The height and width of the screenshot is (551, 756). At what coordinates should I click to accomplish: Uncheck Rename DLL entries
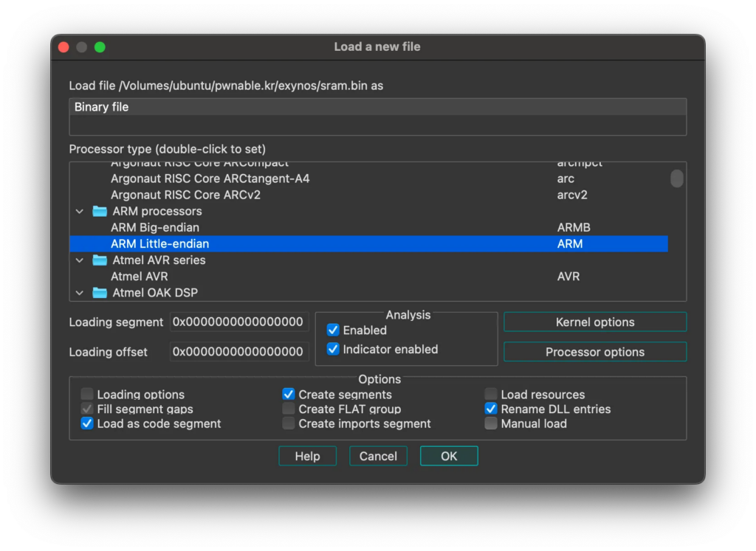(490, 409)
